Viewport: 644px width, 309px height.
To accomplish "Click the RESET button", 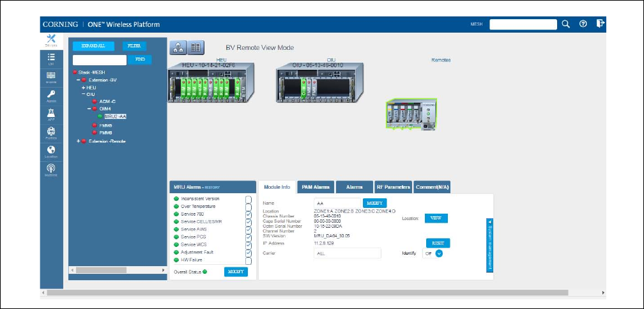I will 438,243.
